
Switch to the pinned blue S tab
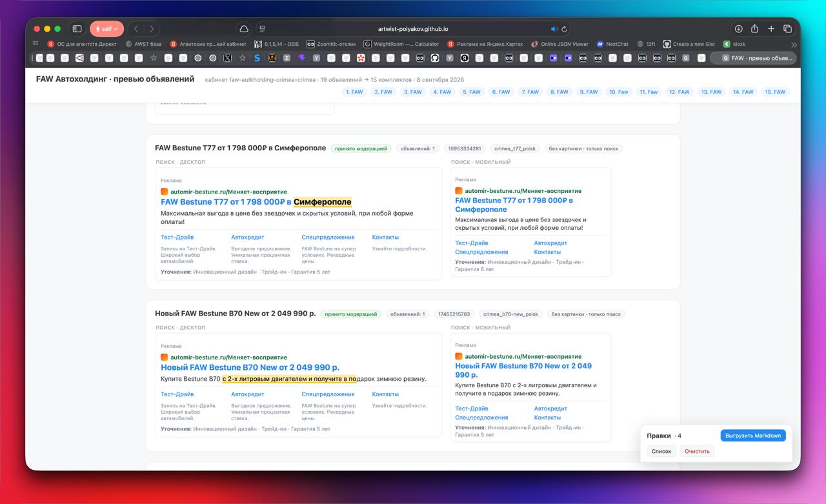pyautogui.click(x=257, y=58)
